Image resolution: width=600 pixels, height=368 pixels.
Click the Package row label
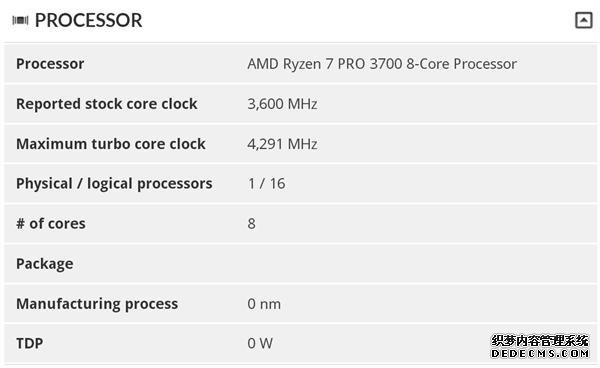pos(45,264)
